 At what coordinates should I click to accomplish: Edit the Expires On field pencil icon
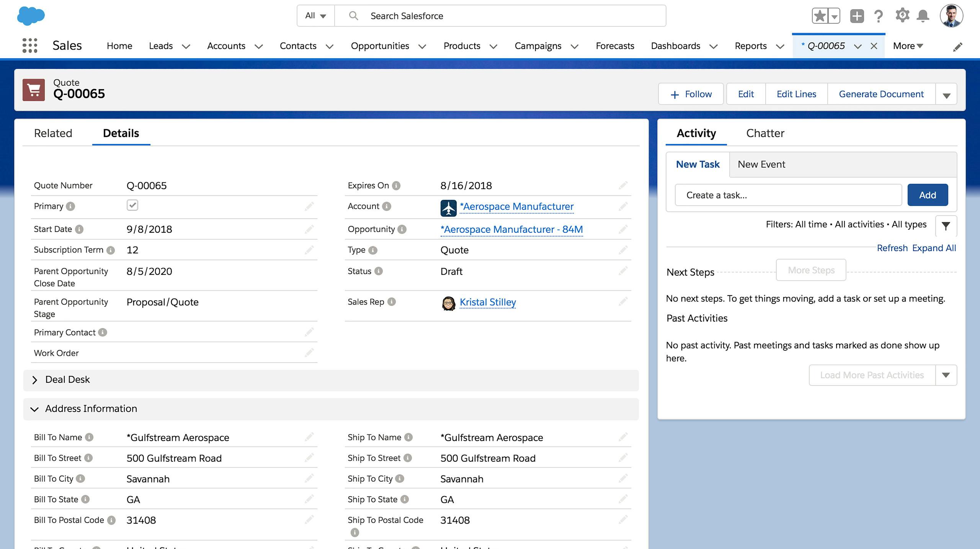(x=623, y=186)
